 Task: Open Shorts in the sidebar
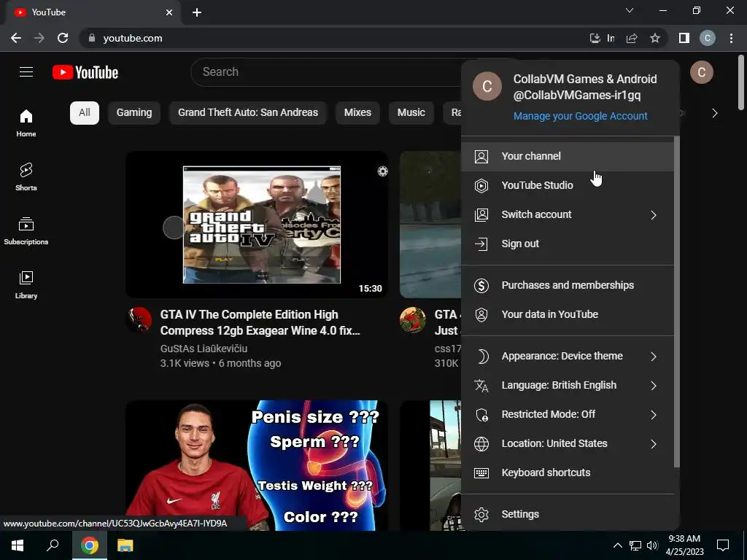tap(26, 177)
